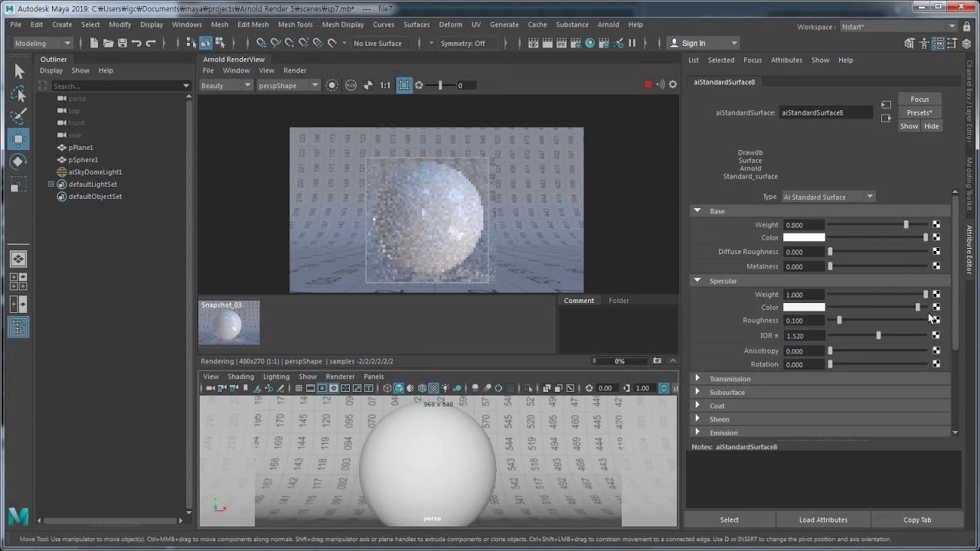This screenshot has height=551, width=980.
Task: Open the Presets* button
Action: (920, 112)
